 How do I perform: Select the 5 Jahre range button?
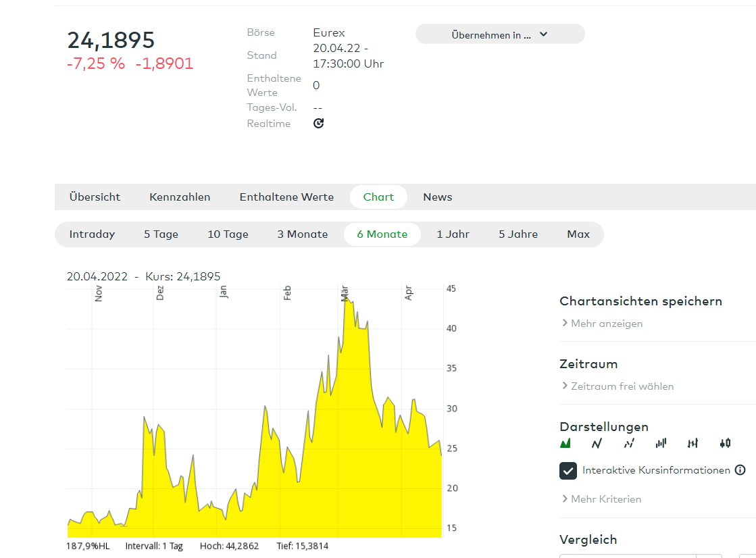click(518, 234)
